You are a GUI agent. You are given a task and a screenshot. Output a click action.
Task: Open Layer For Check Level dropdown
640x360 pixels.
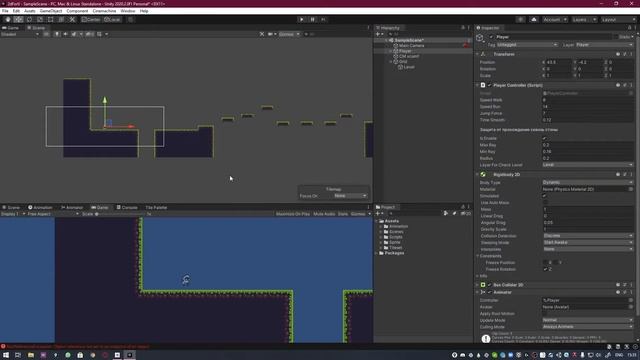click(587, 165)
